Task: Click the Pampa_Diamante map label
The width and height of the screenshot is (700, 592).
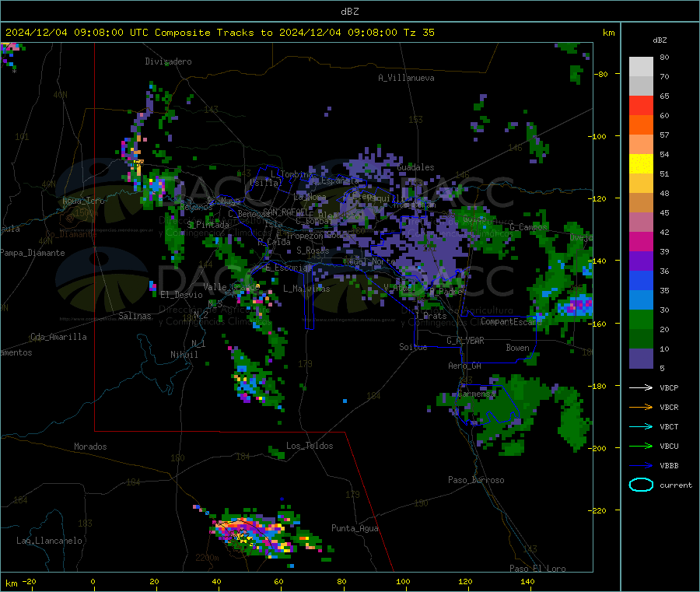Action: pos(32,253)
